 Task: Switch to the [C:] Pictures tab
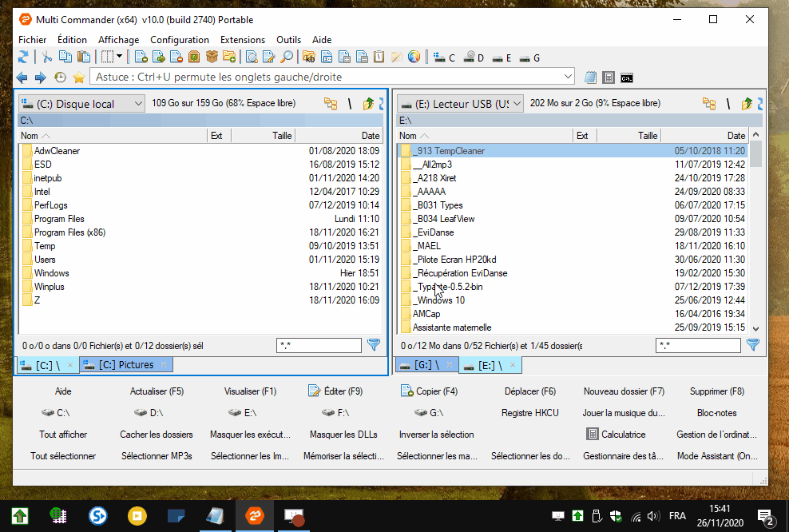pyautogui.click(x=126, y=364)
